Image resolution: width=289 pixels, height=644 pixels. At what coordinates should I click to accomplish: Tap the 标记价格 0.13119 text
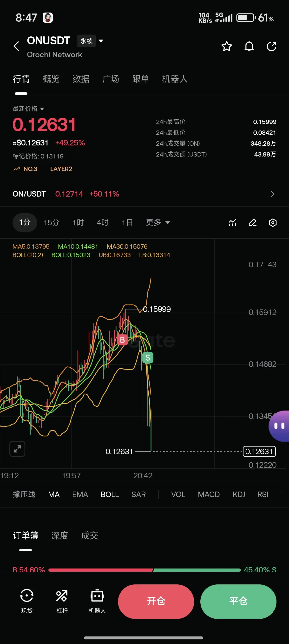pos(38,156)
